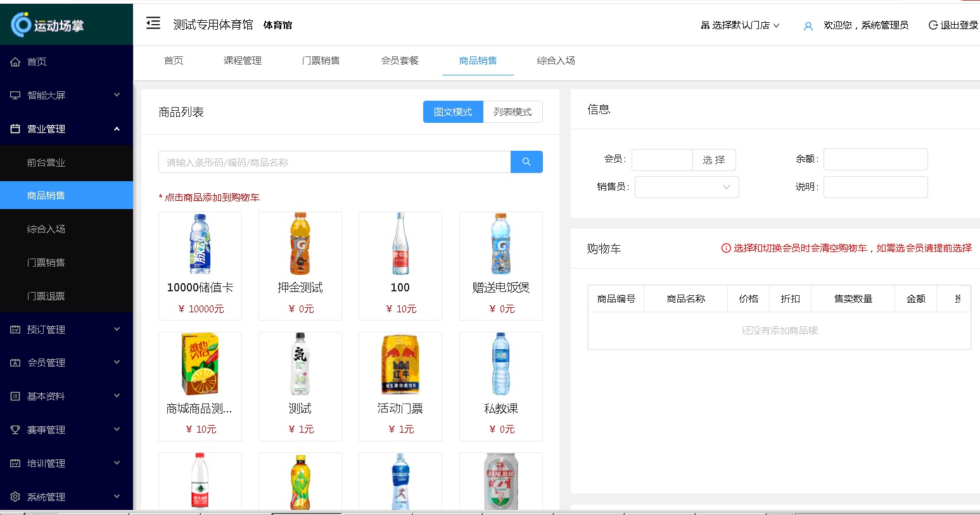Add 测试 product priced 1元 to cart

(x=300, y=386)
